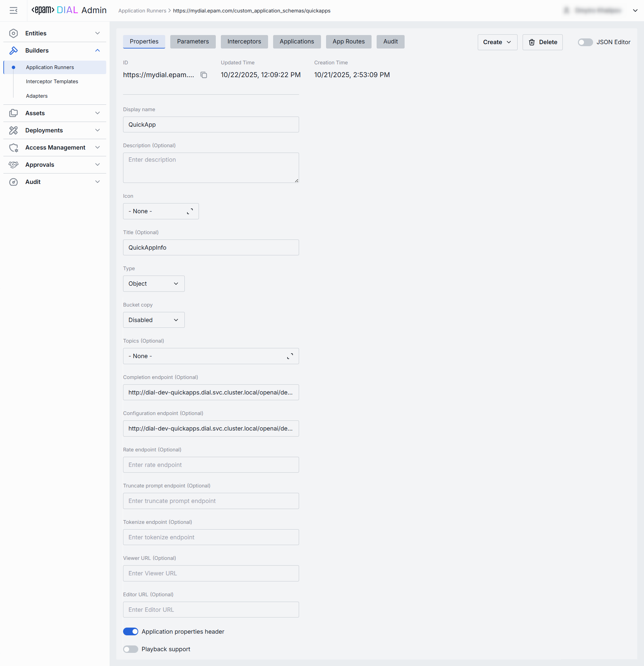
Task: Click the Approvals handshake icon
Action: click(x=13, y=165)
